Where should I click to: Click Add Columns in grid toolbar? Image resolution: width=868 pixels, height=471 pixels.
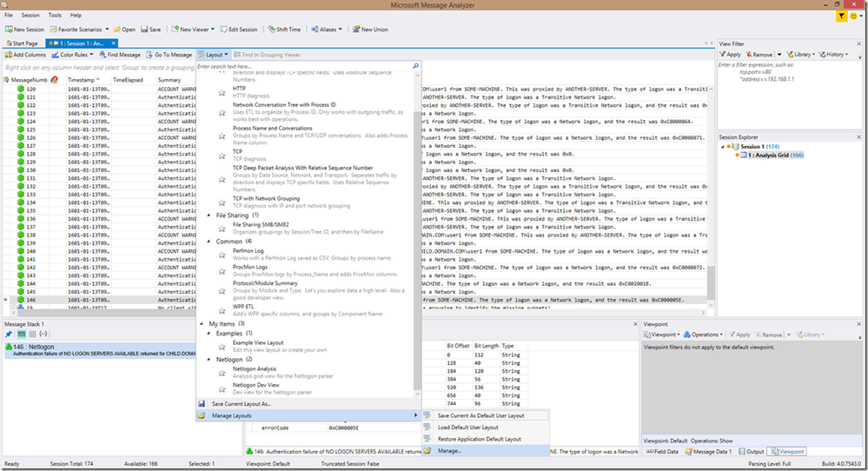25,55
